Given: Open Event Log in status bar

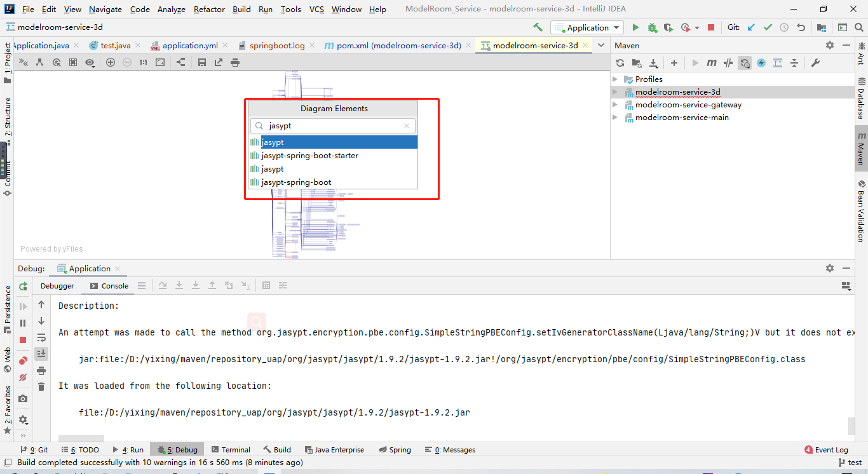Looking at the screenshot, I should pyautogui.click(x=826, y=450).
